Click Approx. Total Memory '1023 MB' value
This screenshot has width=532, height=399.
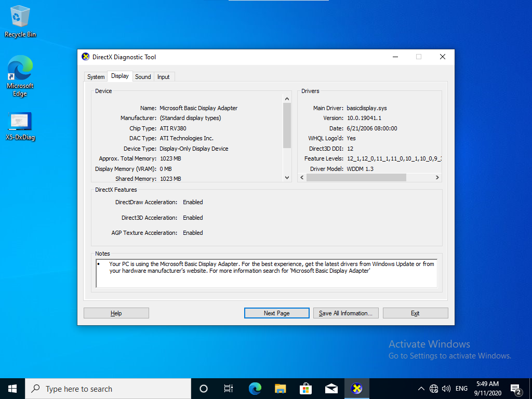(x=170, y=158)
